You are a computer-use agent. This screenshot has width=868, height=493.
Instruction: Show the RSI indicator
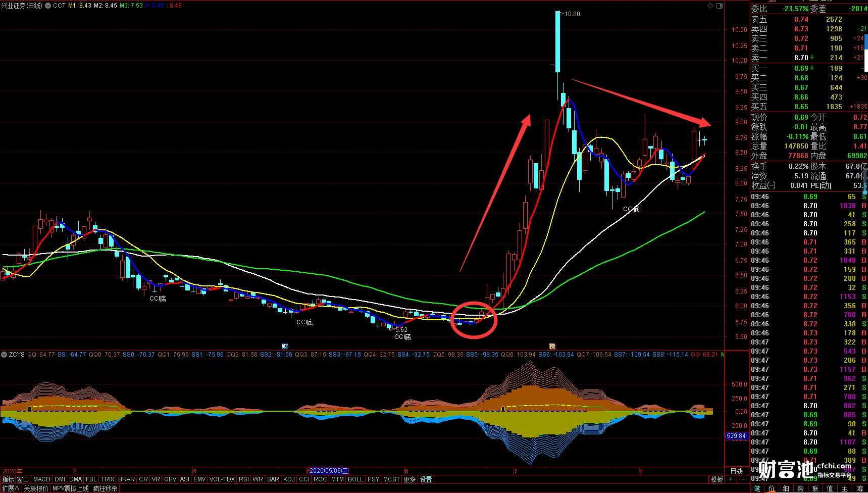click(244, 479)
